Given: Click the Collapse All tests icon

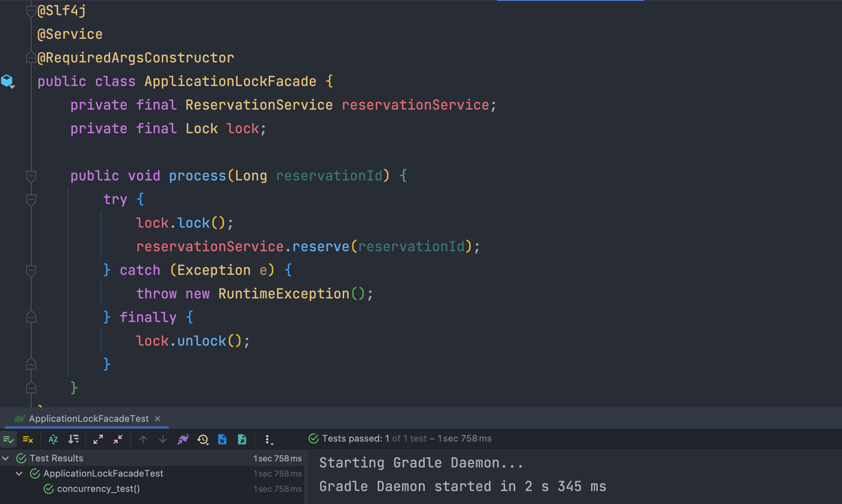Looking at the screenshot, I should (118, 440).
